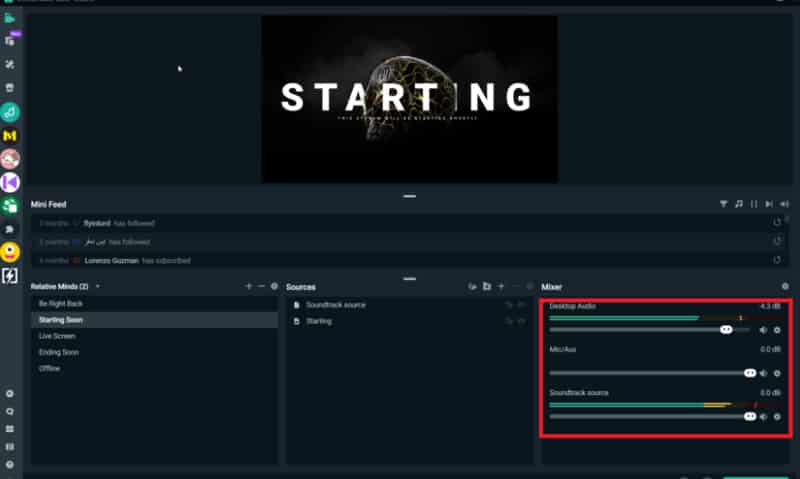Click the Syndard name in Mini Feed
Image resolution: width=800 pixels, height=479 pixels.
(97, 223)
